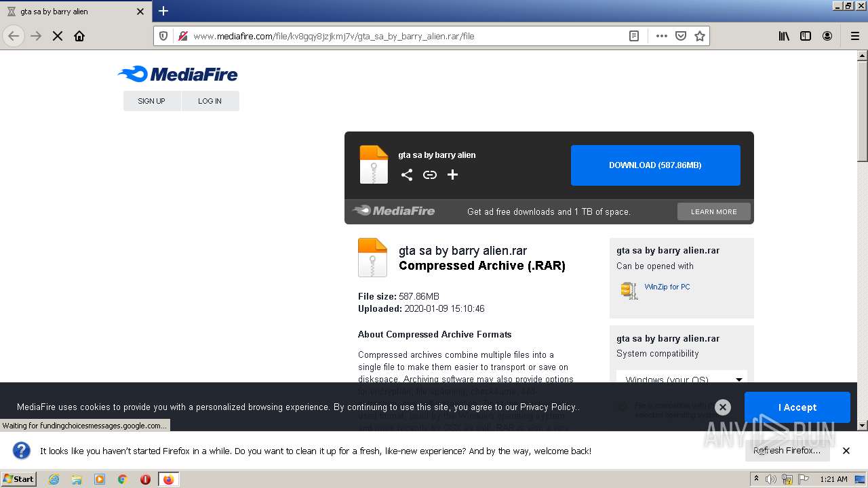Click 'Uploaded: 2020-01-09 15:10:46' text
868x488 pixels.
click(x=421, y=308)
